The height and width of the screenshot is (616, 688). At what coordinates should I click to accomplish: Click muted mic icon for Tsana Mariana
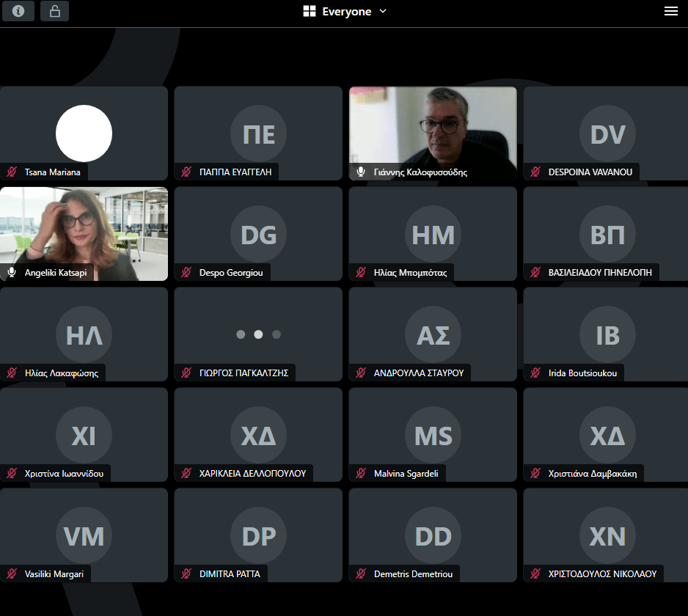(x=12, y=172)
